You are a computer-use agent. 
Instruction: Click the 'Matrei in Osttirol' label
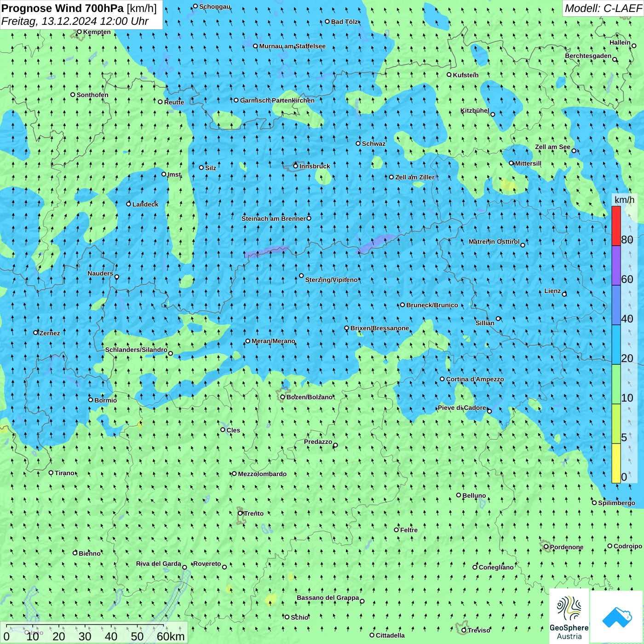point(494,241)
